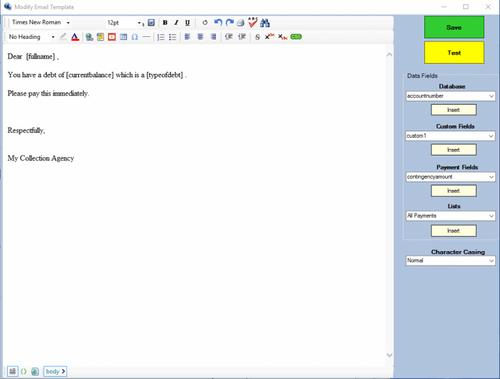
Task: Redo the last undone edit
Action: pyautogui.click(x=229, y=23)
